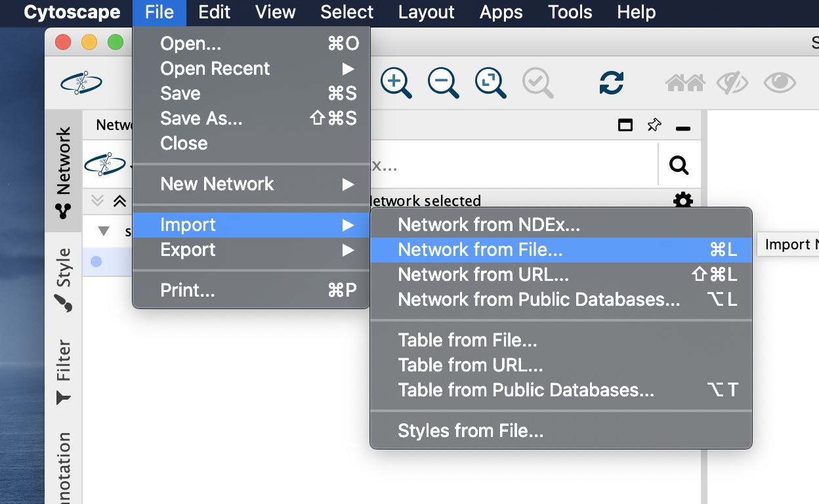Click the Zoom Selected checkmark magnifier icon
The width and height of the screenshot is (819, 504).
click(x=537, y=83)
